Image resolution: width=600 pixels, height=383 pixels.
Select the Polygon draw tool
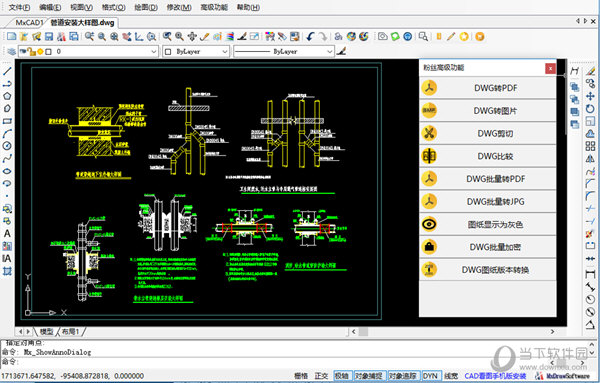(x=7, y=96)
